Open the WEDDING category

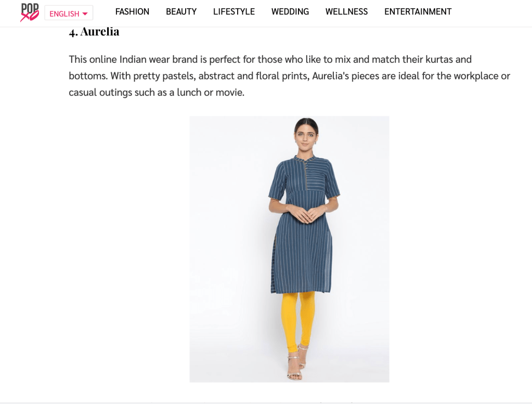point(290,11)
